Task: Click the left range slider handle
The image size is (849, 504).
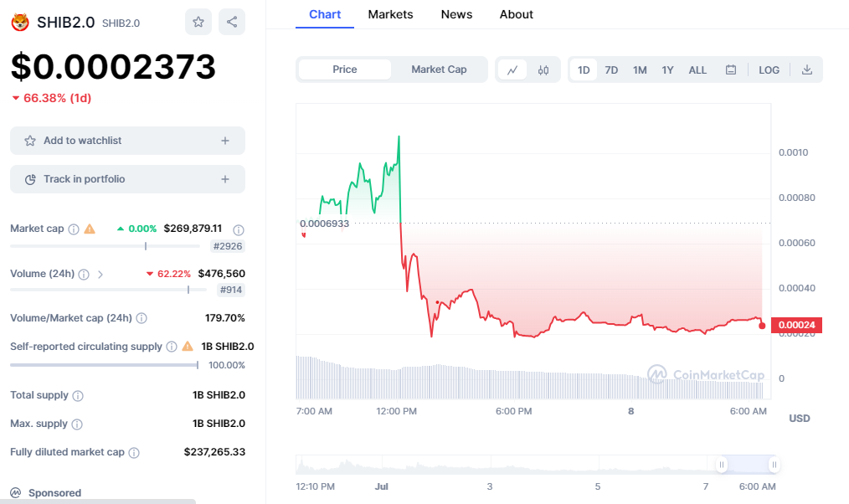Action: (721, 465)
